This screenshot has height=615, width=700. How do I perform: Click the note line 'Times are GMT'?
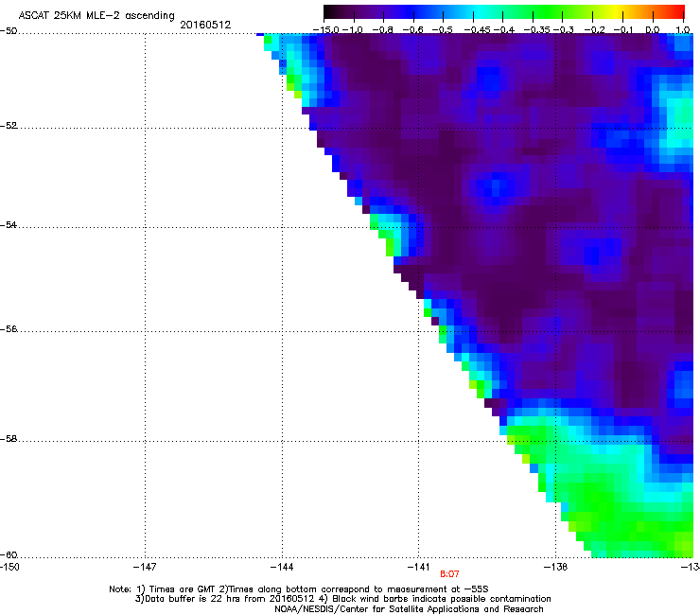[x=299, y=589]
